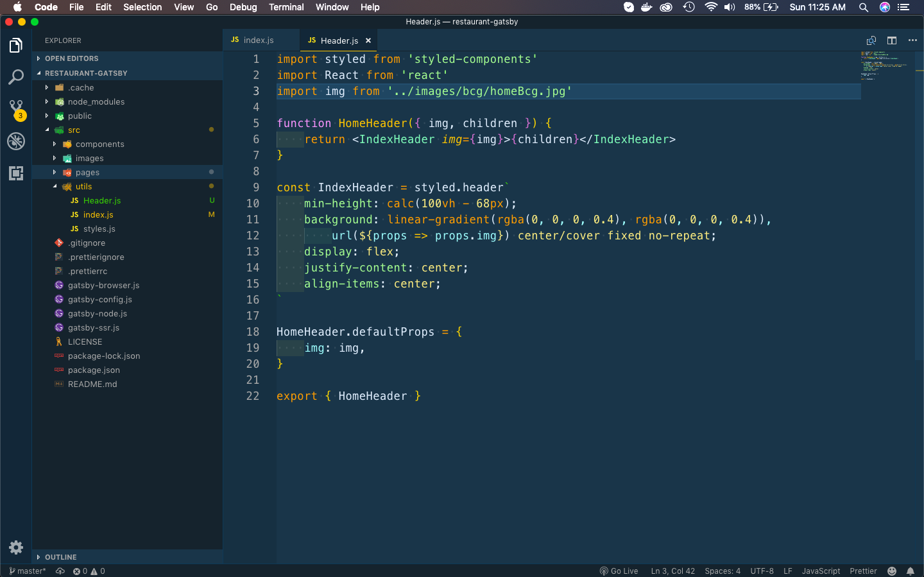This screenshot has height=577, width=924.
Task: Click the feedback smiley icon in status bar
Action: coord(892,571)
